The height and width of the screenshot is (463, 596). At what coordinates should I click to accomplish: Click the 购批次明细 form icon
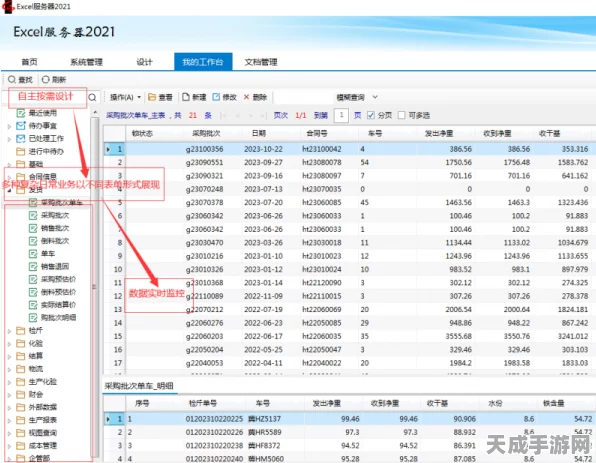pos(33,317)
